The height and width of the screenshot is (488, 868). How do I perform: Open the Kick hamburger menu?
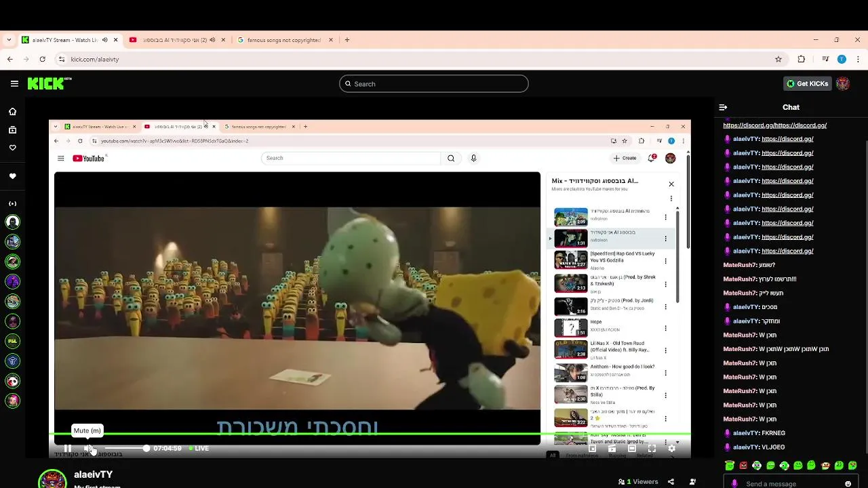point(14,83)
